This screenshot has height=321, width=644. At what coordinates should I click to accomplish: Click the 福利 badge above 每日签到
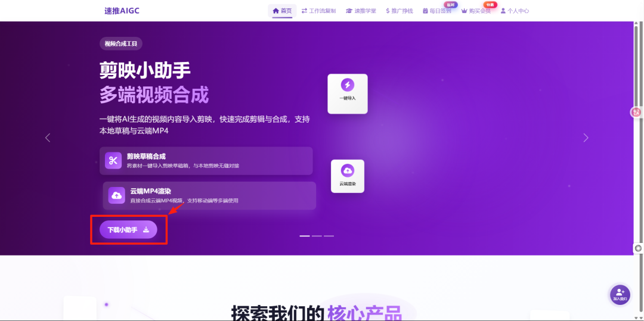(451, 5)
